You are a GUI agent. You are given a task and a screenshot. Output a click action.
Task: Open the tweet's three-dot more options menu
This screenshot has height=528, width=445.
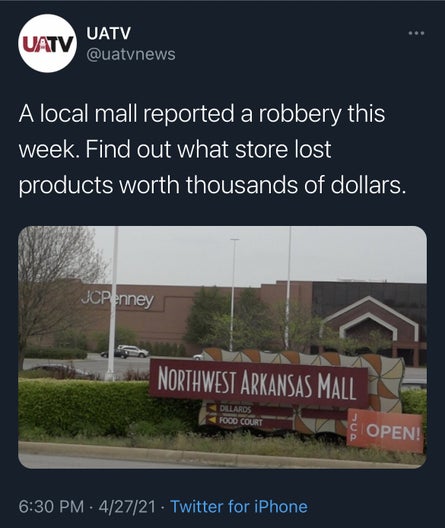416,33
